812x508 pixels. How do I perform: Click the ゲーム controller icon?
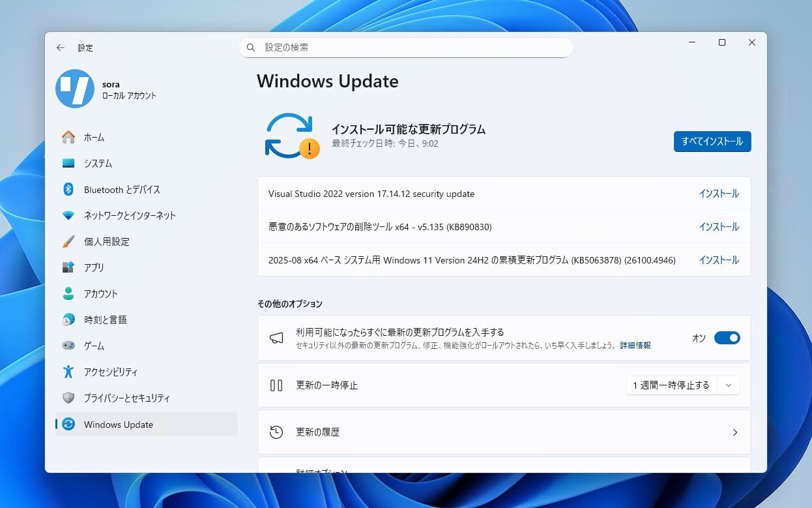pyautogui.click(x=68, y=346)
